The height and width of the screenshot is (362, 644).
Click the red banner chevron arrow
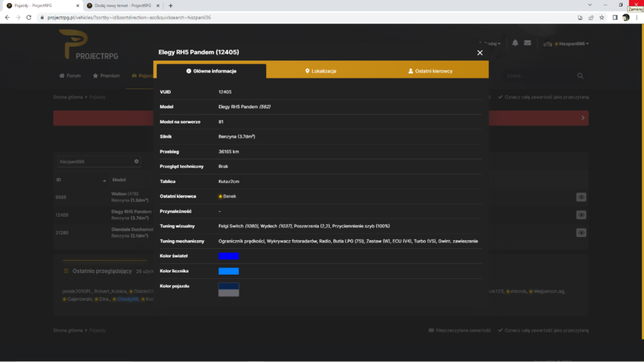pyautogui.click(x=583, y=118)
